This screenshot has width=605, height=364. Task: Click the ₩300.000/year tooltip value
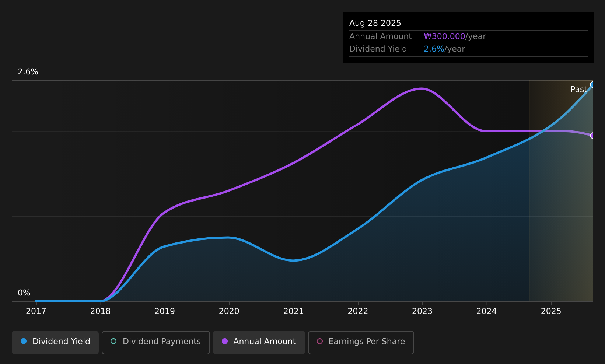point(455,36)
